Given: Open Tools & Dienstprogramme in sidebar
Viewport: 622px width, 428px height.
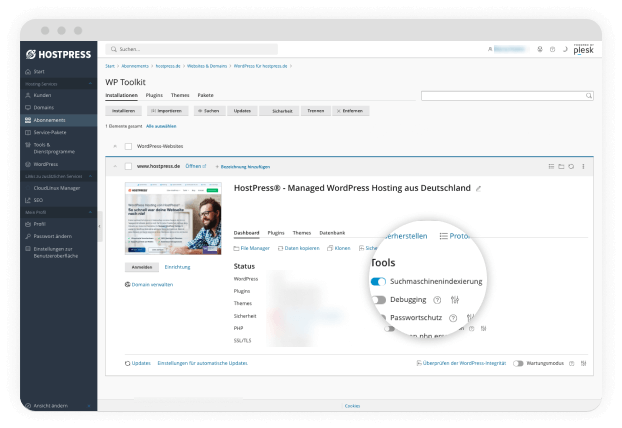Looking at the screenshot, I should tap(54, 148).
